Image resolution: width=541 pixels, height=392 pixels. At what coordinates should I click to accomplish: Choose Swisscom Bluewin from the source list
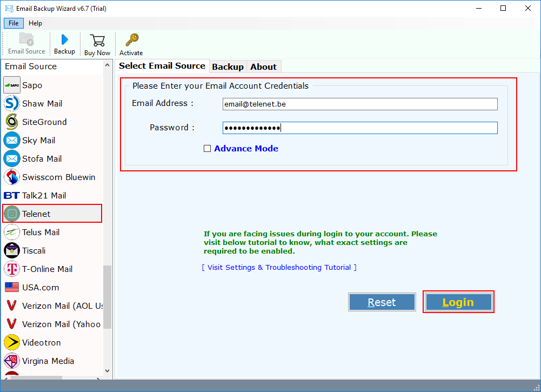coord(59,177)
